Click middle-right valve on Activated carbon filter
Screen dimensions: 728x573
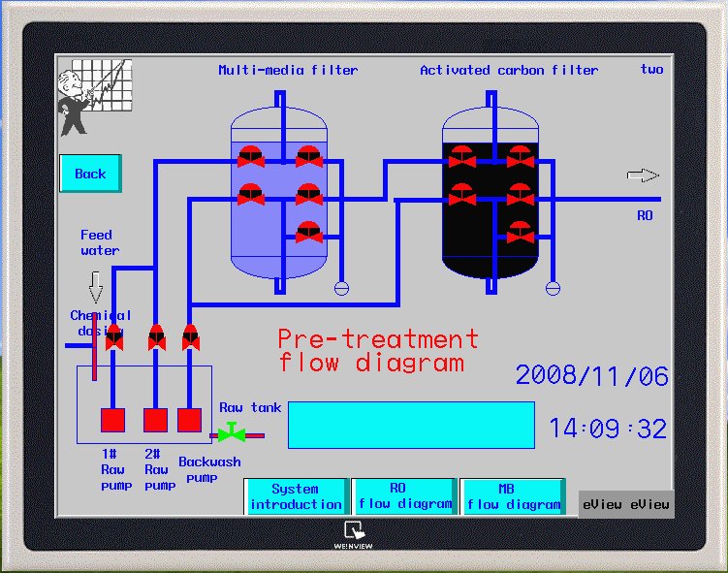coord(520,194)
